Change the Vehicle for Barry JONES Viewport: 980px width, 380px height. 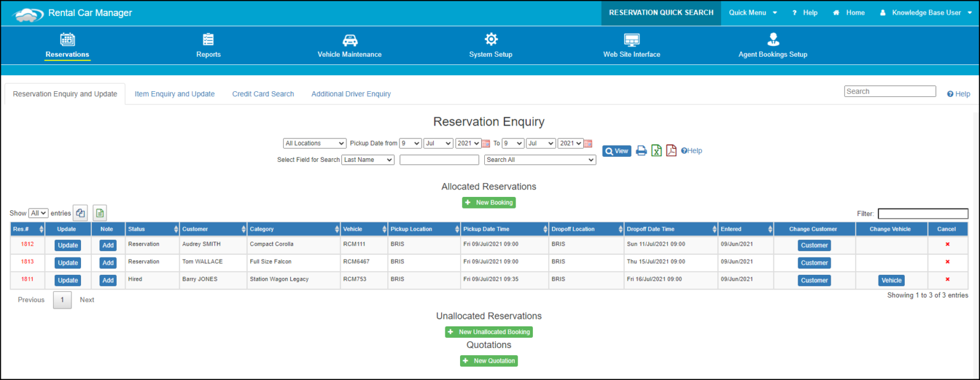(891, 280)
